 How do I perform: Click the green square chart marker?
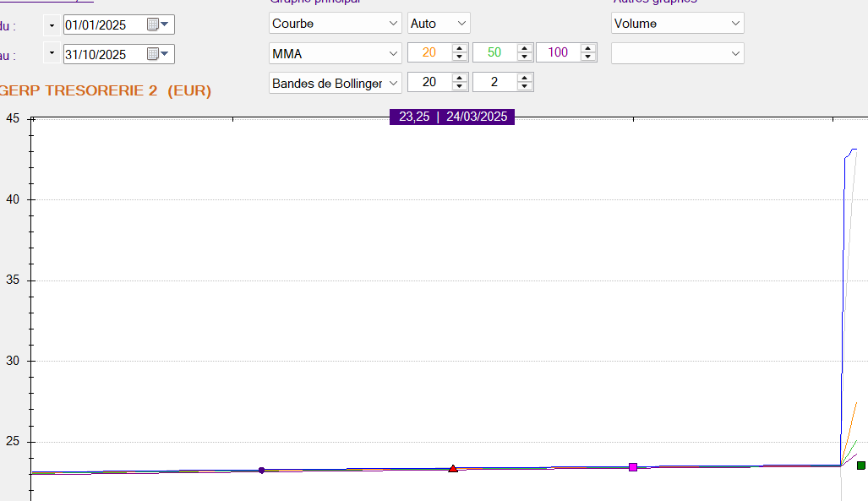861,466
